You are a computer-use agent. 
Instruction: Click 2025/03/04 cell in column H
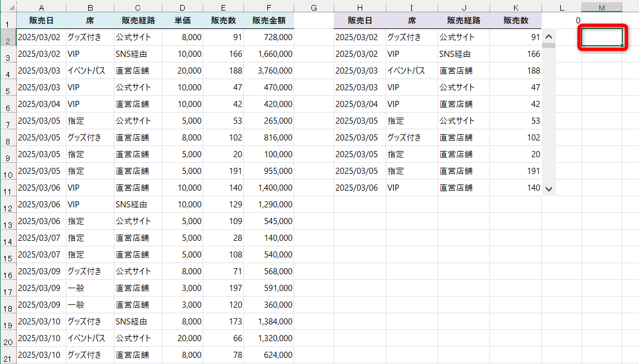point(359,104)
